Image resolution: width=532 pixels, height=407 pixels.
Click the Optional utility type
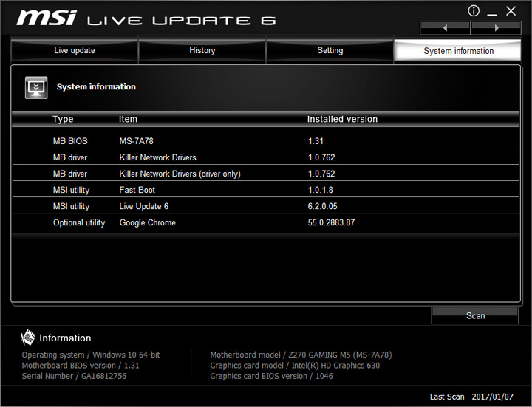click(79, 222)
